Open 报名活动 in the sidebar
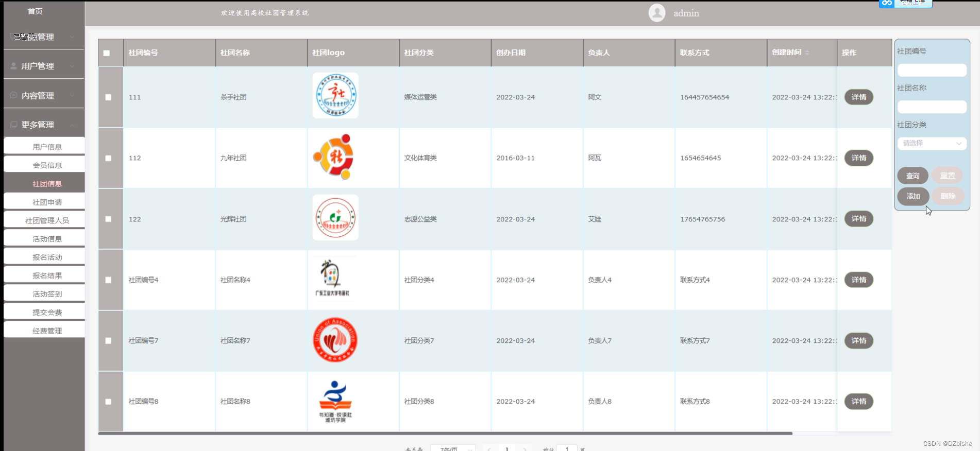 (x=44, y=257)
